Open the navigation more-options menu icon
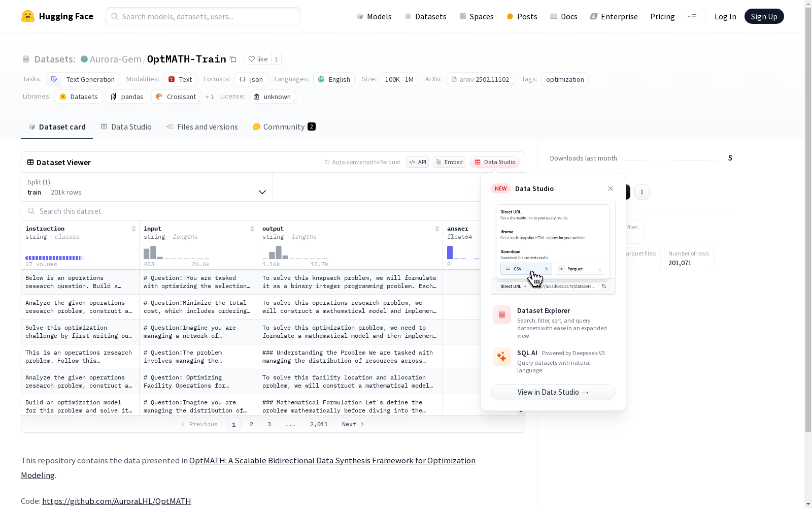812x508 pixels. pos(692,16)
